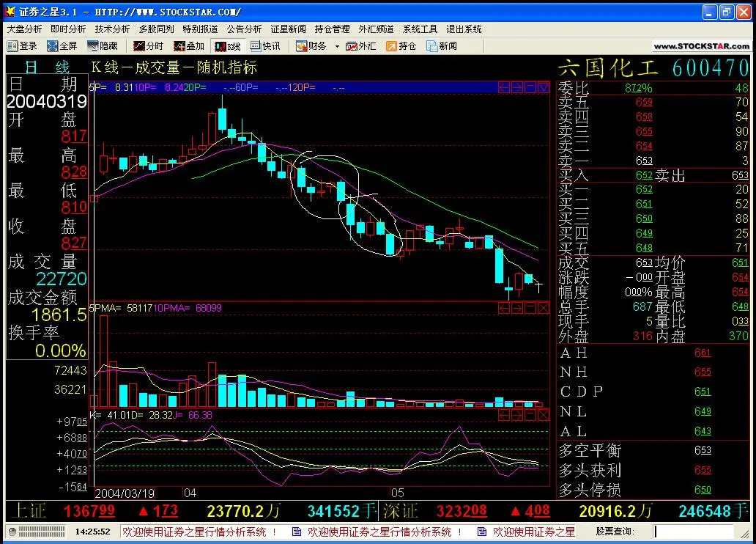The height and width of the screenshot is (544, 756).
Task: Open the 外汇 forex toolbar button
Action: (360, 46)
